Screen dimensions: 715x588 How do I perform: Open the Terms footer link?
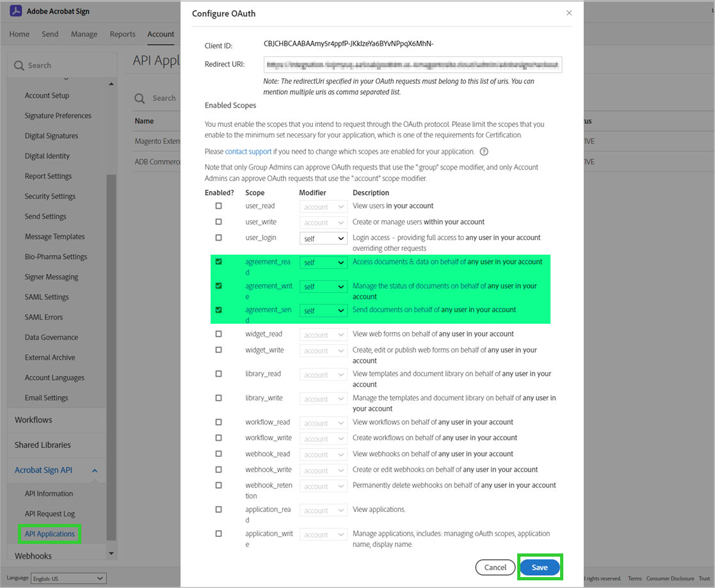(635, 578)
